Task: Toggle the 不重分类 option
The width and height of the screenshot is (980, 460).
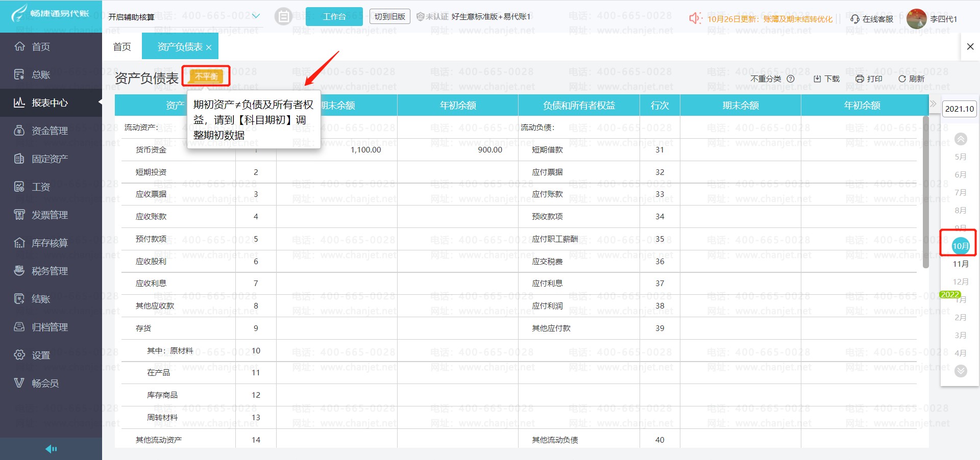Action: coord(766,79)
